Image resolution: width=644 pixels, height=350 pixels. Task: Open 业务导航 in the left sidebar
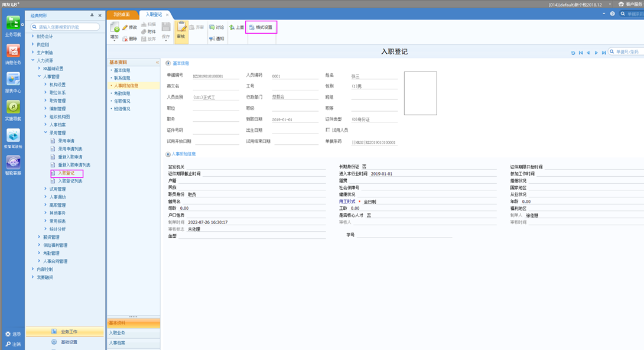coord(13,26)
